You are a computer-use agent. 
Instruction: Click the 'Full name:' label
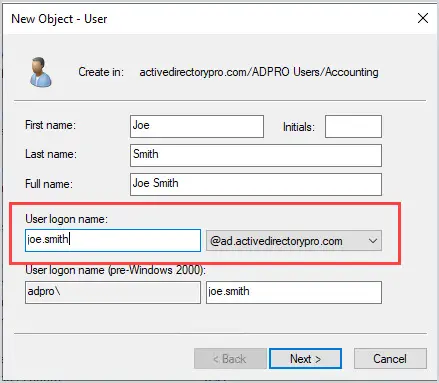tap(49, 184)
